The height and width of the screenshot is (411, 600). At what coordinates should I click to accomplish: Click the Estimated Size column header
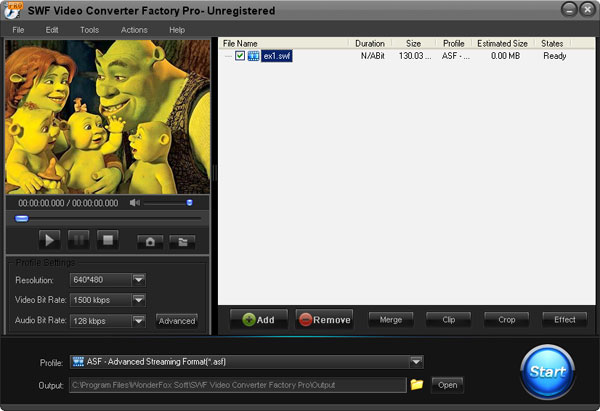coord(502,44)
